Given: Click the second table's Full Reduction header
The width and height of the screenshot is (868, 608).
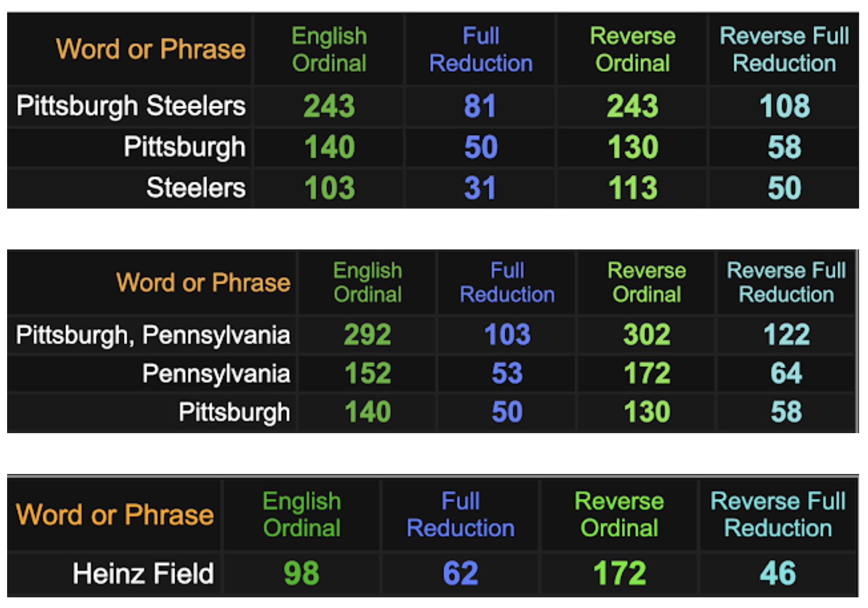Looking at the screenshot, I should 507,282.
